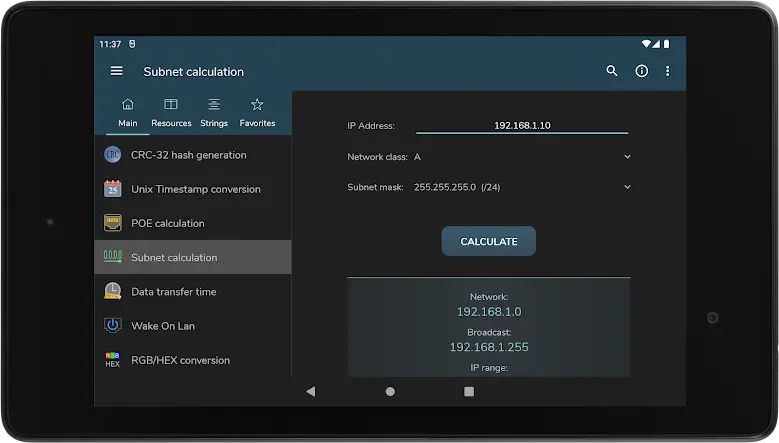The width and height of the screenshot is (779, 443).
Task: Select the broadcast result 192.168.1.255
Action: pyautogui.click(x=489, y=347)
